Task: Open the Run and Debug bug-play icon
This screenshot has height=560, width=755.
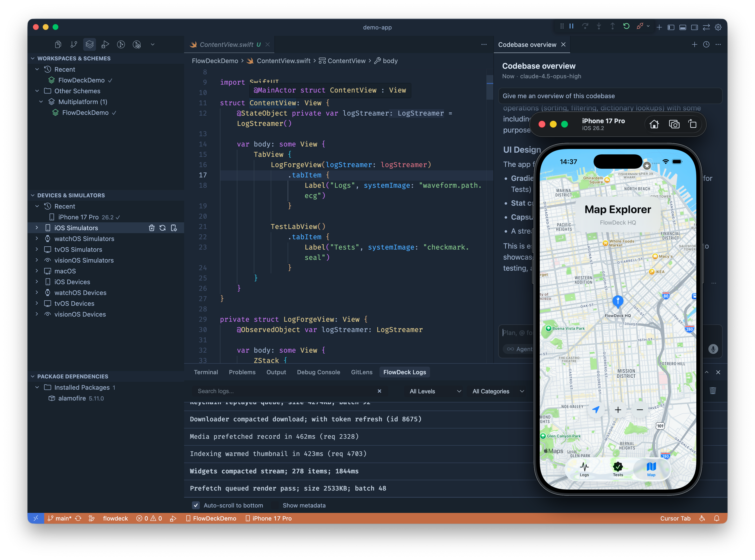Action: point(105,44)
